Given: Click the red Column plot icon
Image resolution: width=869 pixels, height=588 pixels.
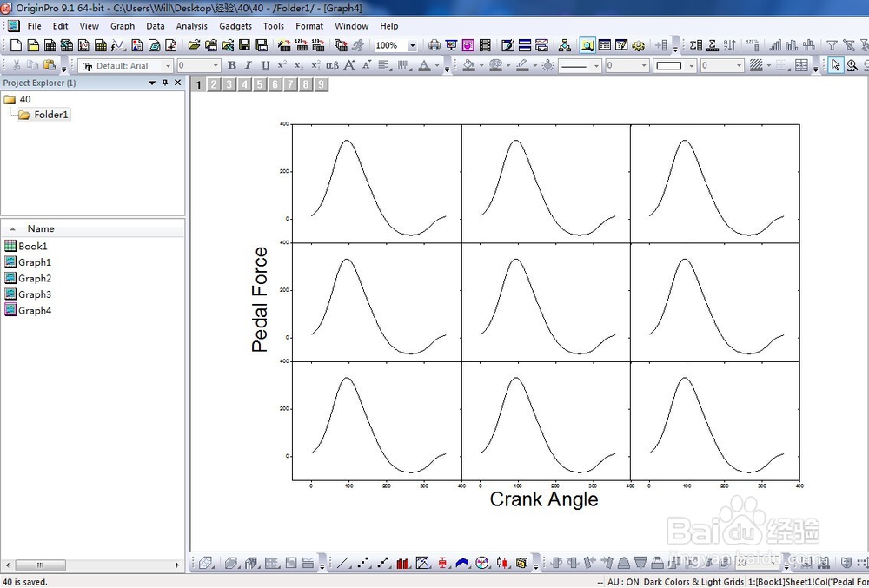Looking at the screenshot, I should pyautogui.click(x=403, y=563).
